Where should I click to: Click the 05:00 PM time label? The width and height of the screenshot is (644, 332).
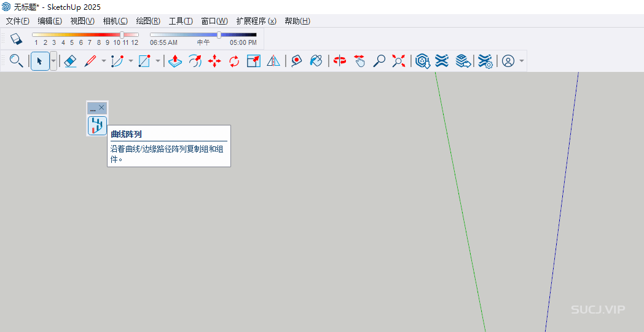pos(243,43)
